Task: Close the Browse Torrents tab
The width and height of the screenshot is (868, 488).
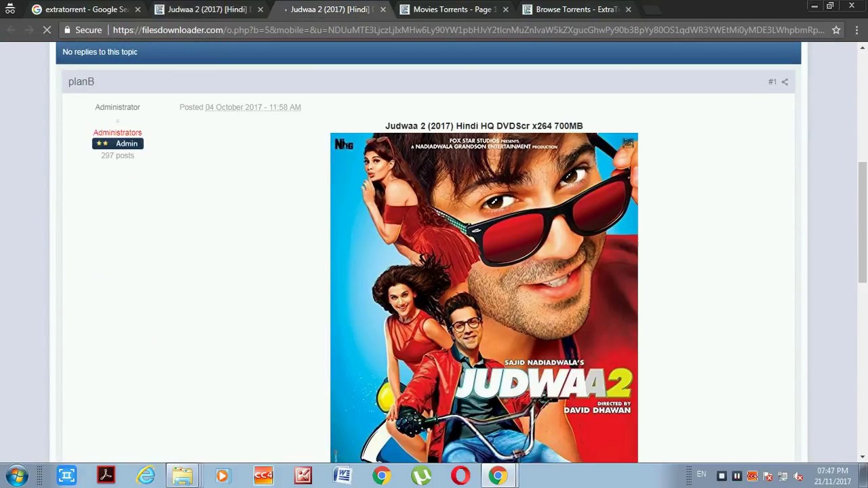Action: pos(628,9)
